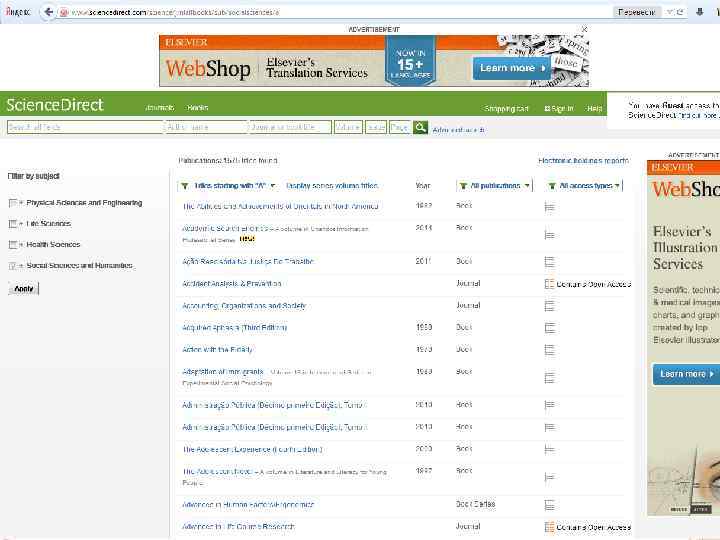Click Sign in in the header
Viewport: 720px width, 540px height.
pos(559,109)
